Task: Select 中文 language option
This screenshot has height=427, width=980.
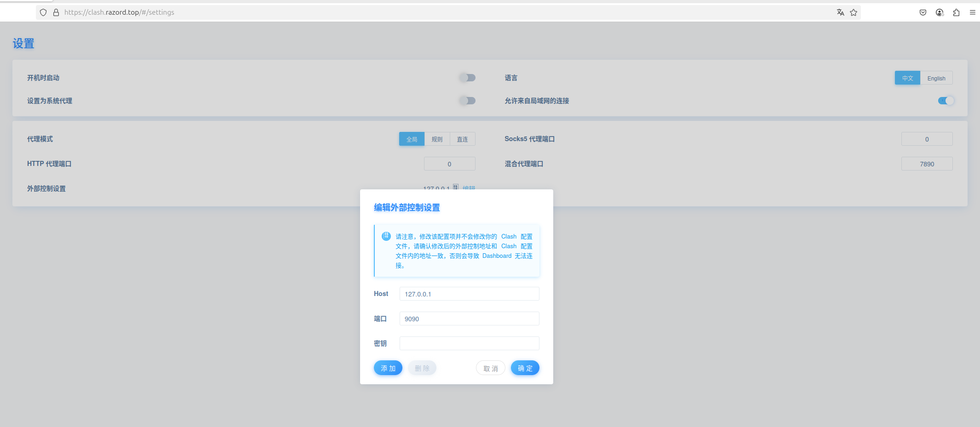Action: [907, 78]
